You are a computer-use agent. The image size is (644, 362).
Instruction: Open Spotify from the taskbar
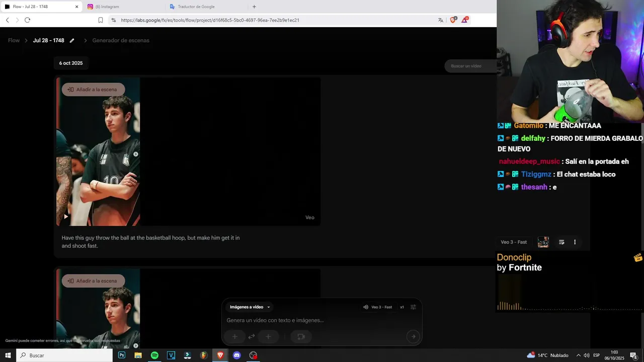tap(154, 355)
